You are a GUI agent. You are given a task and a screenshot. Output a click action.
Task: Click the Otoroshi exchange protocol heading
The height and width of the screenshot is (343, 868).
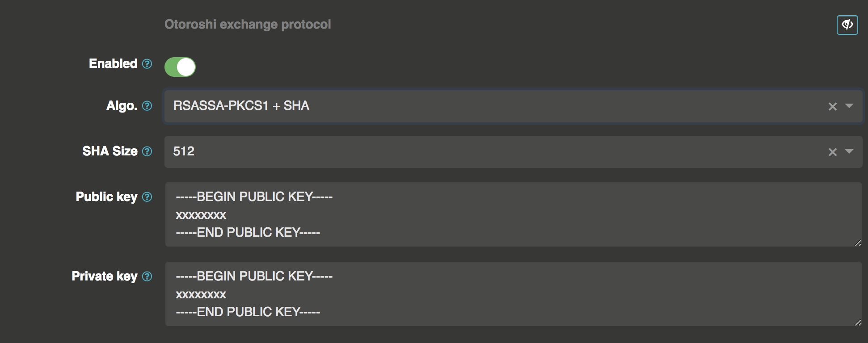(x=248, y=24)
